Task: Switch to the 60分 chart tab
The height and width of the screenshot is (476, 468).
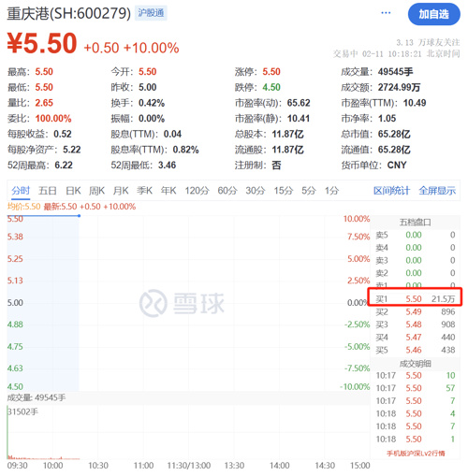Action: coord(227,190)
